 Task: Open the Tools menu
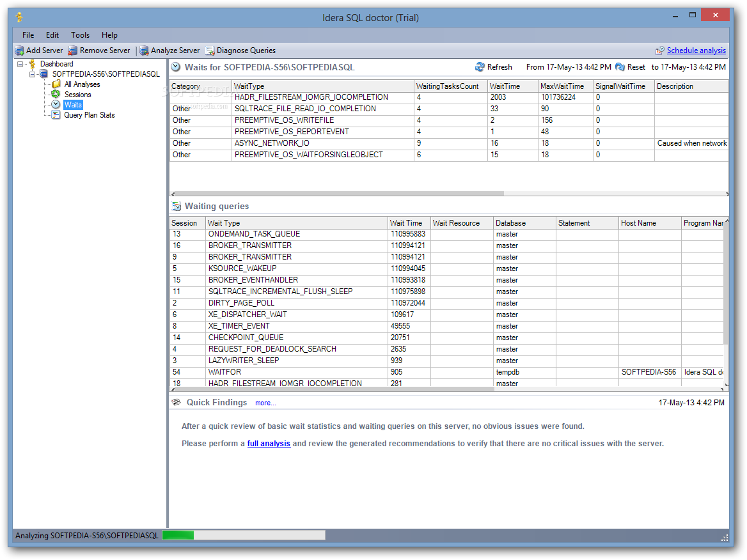tap(80, 35)
